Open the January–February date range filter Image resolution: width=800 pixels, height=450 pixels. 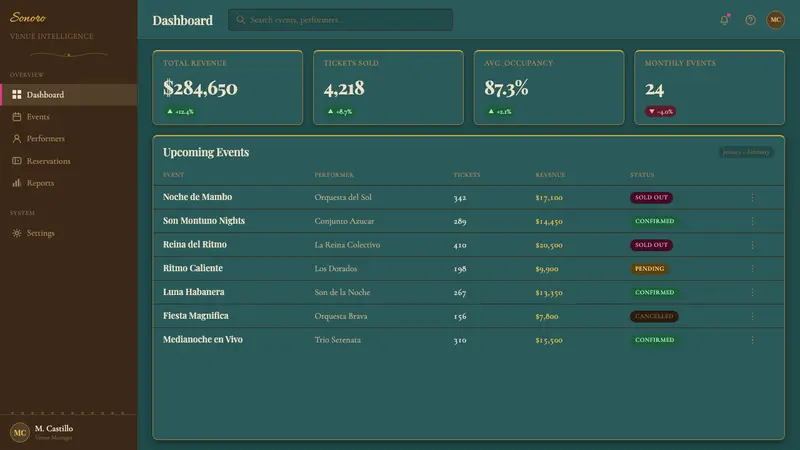coord(746,152)
